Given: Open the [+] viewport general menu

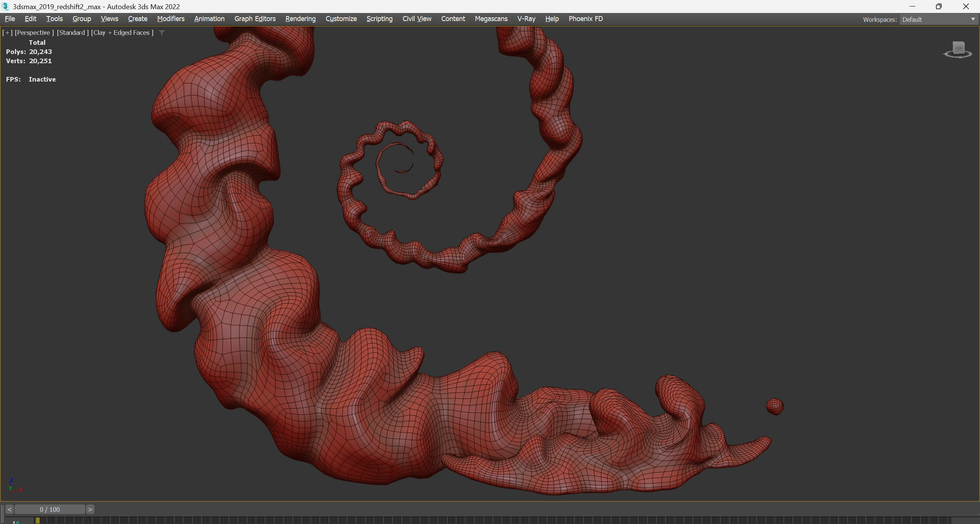Looking at the screenshot, I should click(x=7, y=33).
